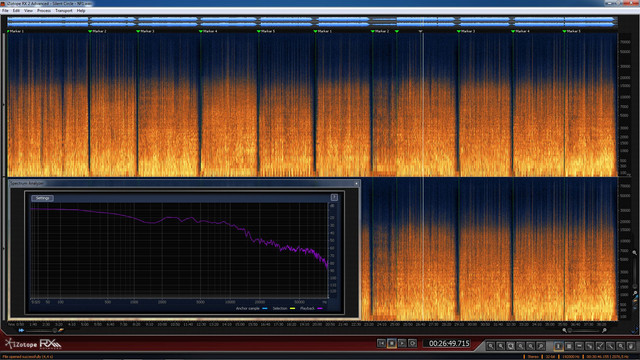640x360 pixels.
Task: Open the View menu
Action: pos(28,11)
